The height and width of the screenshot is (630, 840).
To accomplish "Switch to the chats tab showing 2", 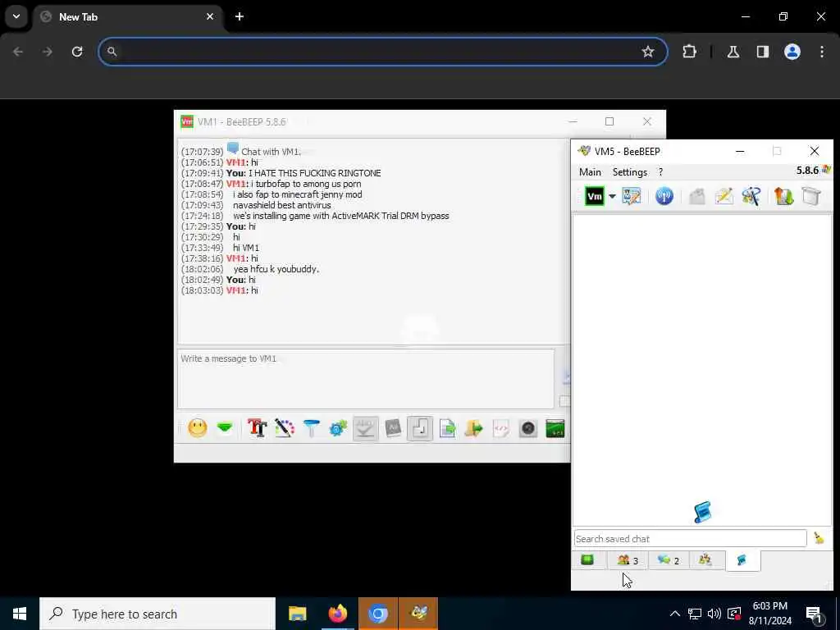I will (x=668, y=559).
